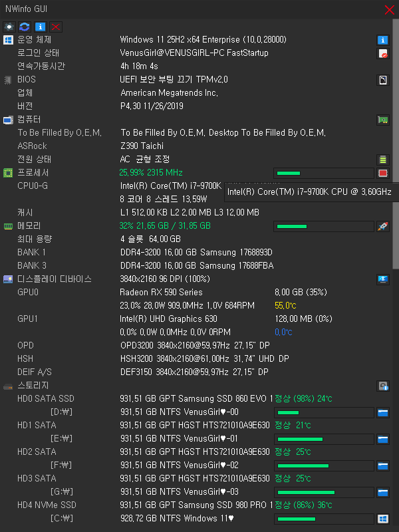Viewport: 399px width, 532px height.
Task: Click the red X toolbar icon
Action: (x=56, y=27)
